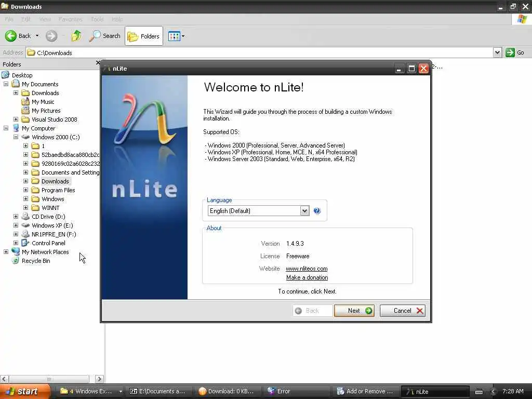
Task: Click nLite taskbar button
Action: point(435,391)
